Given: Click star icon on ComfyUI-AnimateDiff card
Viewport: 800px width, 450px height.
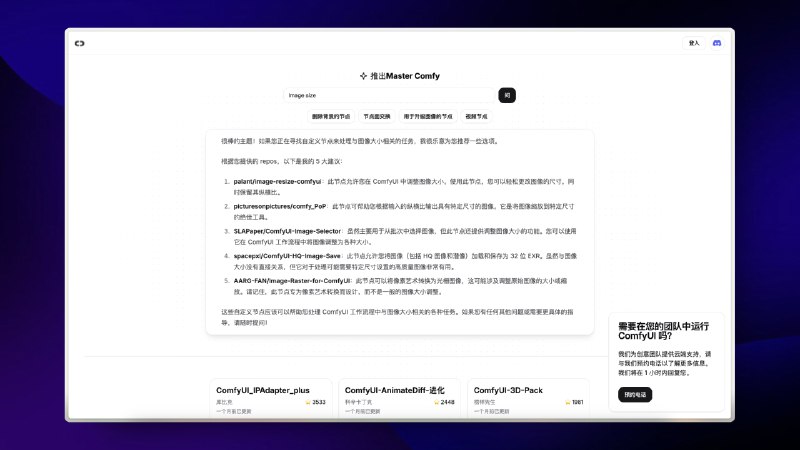Looking at the screenshot, I should [436, 403].
